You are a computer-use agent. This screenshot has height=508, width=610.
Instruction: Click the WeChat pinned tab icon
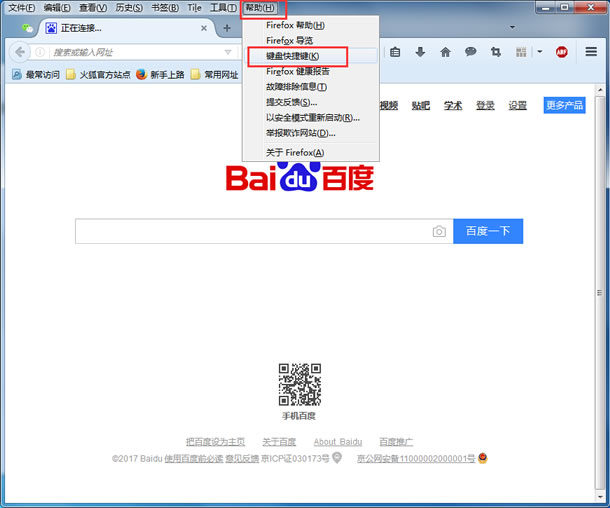(x=27, y=28)
